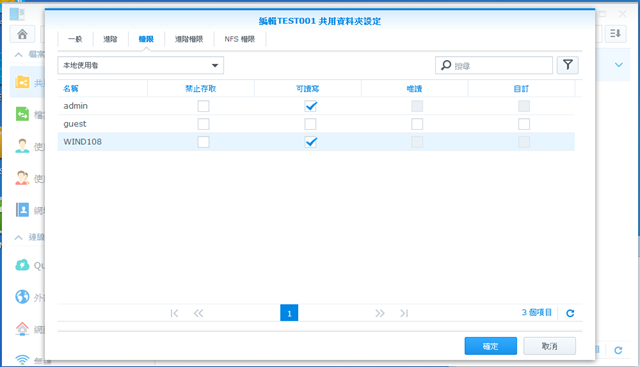
Task: Open the Network house icon
Action: (x=22, y=328)
